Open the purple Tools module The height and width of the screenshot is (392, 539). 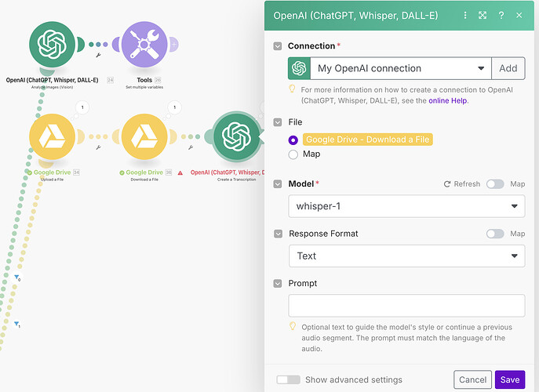point(145,45)
